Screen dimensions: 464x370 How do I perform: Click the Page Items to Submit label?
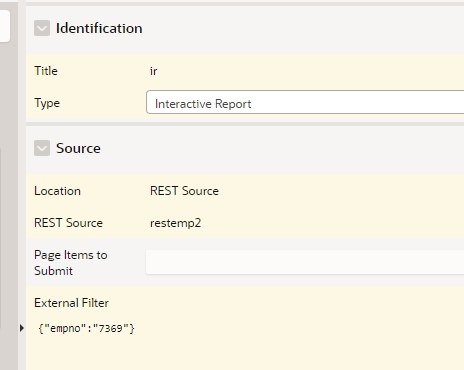(x=71, y=263)
